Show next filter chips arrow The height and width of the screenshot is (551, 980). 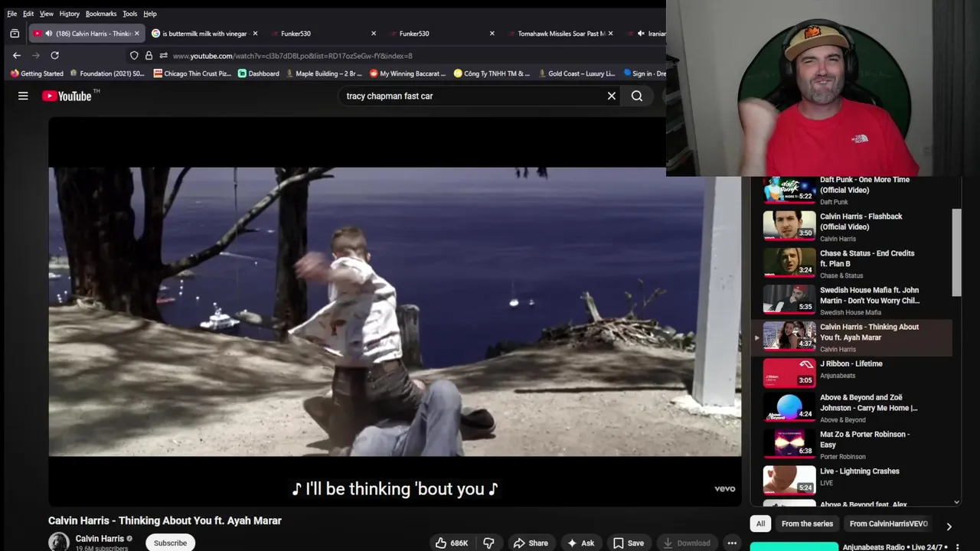coord(949,527)
